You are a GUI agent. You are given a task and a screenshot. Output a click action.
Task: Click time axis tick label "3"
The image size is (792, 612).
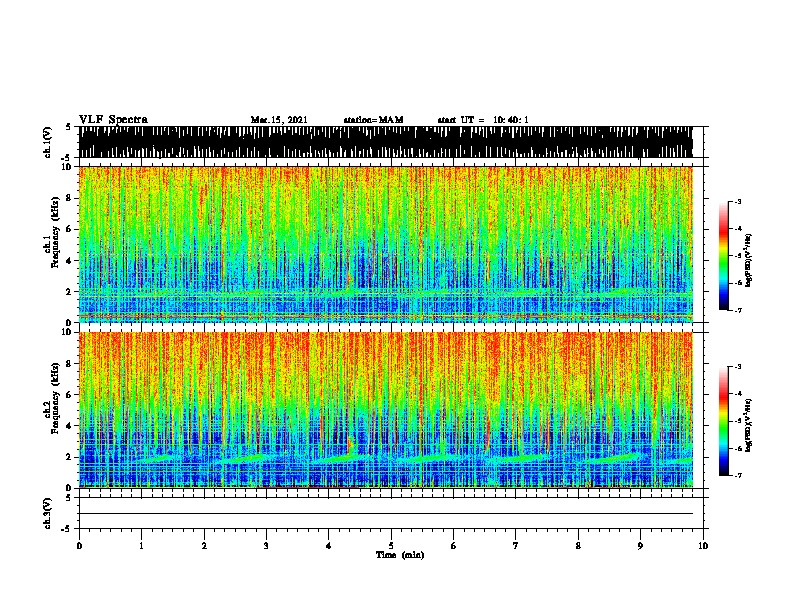(266, 546)
